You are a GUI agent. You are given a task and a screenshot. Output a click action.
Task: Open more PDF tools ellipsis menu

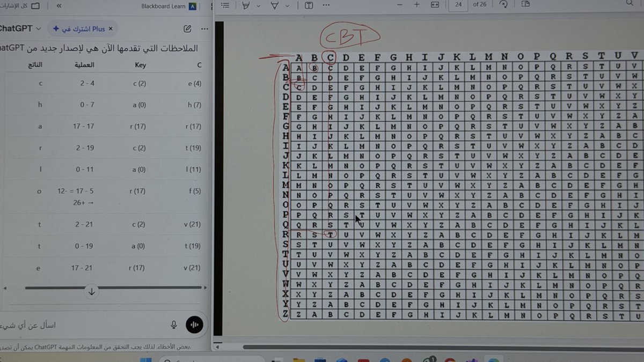coord(326,5)
